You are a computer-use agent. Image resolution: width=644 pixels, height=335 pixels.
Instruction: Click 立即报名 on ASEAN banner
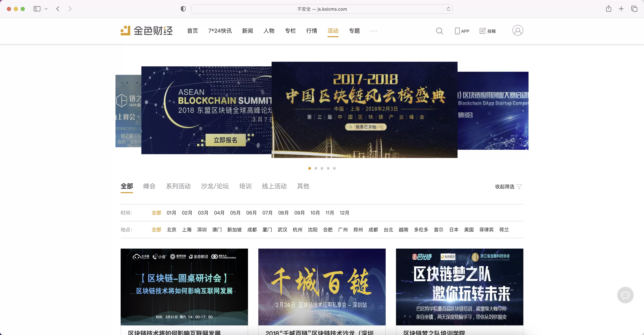click(x=225, y=140)
